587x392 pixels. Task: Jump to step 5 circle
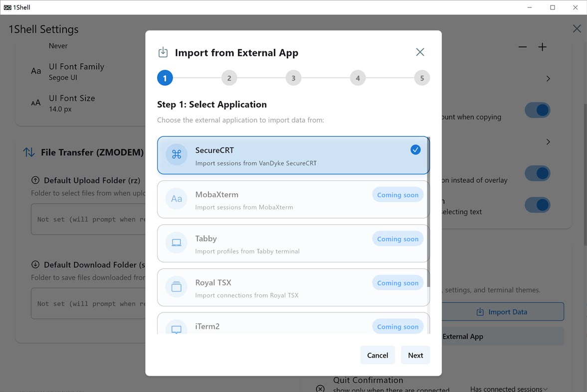pos(422,78)
